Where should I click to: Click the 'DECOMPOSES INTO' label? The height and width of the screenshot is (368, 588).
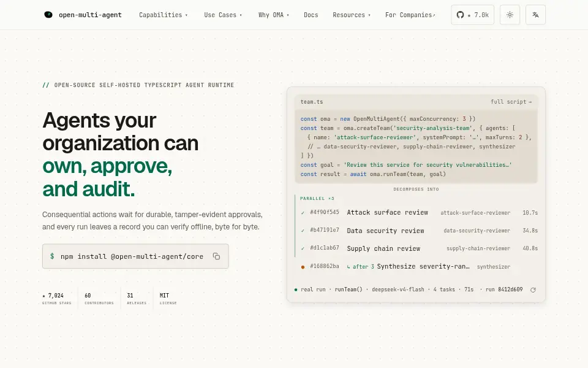click(x=416, y=190)
